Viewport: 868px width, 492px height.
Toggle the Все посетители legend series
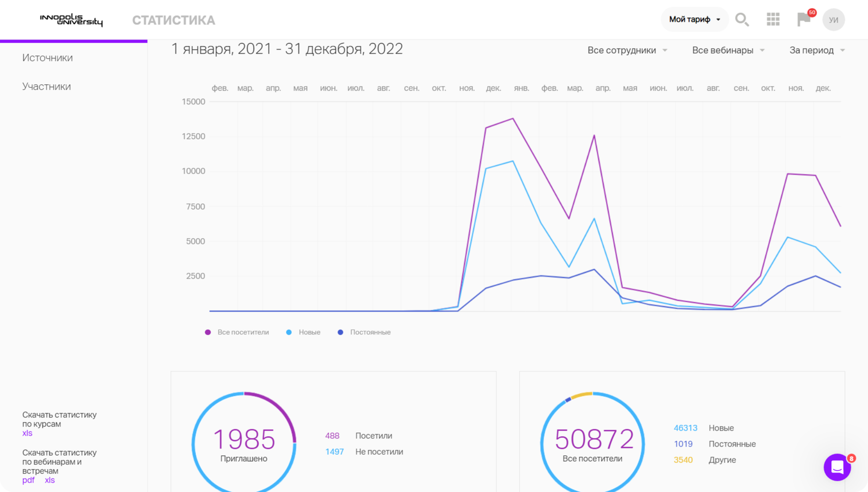tap(237, 332)
